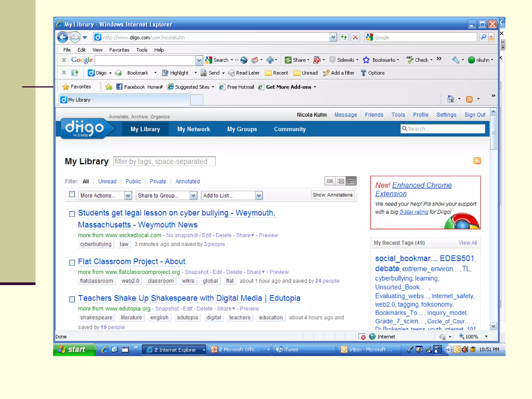Switch to the My Network tab
Image resolution: width=532 pixels, height=399 pixels.
tap(194, 129)
